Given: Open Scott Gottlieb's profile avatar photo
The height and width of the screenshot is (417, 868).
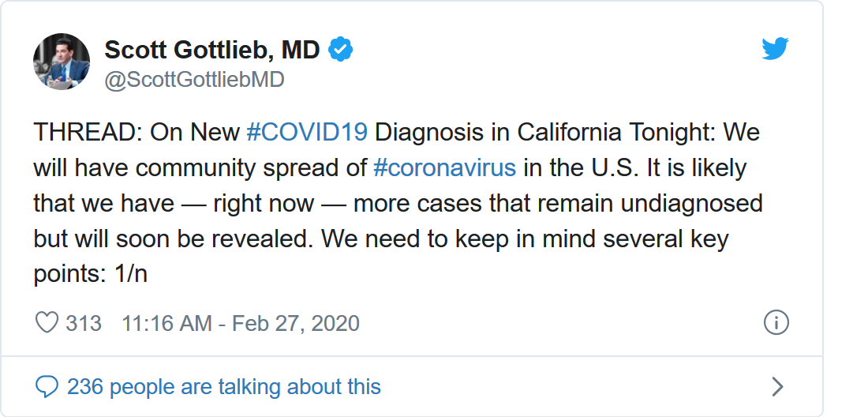Looking at the screenshot, I should pos(61,62).
